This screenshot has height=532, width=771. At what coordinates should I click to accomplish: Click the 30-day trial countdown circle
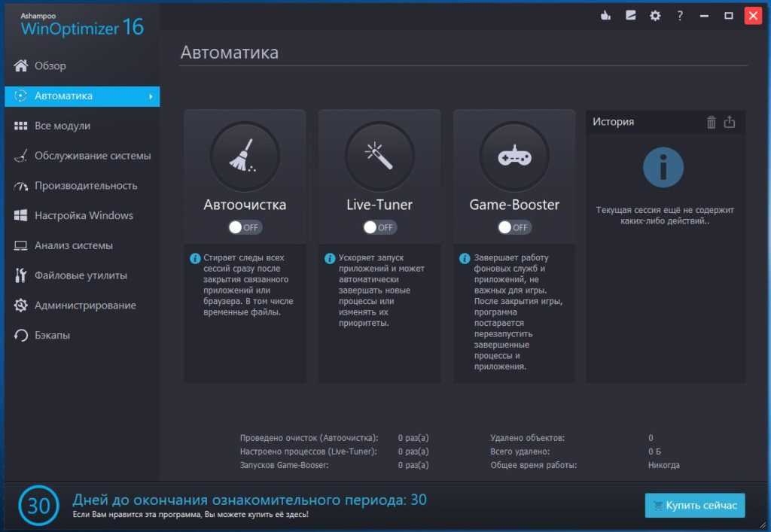point(38,506)
